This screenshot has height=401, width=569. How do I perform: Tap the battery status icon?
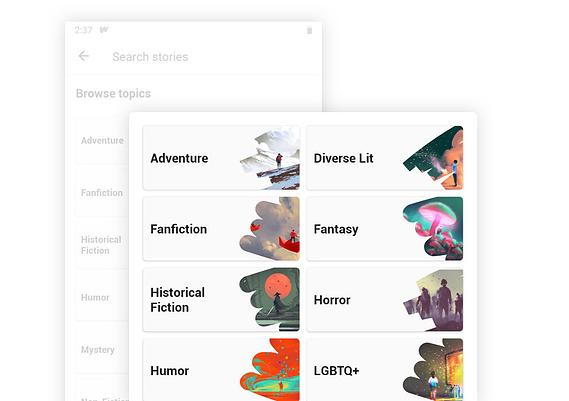coord(310,30)
